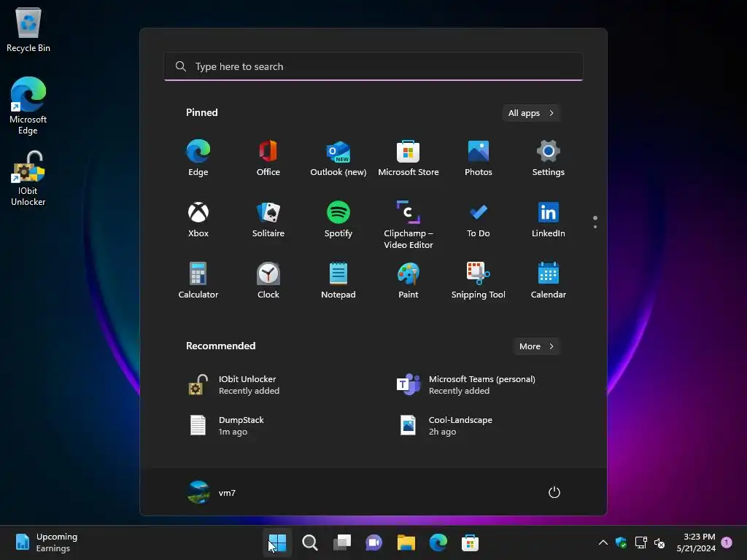Open Microsoft Edge on the taskbar
The width and height of the screenshot is (747, 560).
[438, 542]
